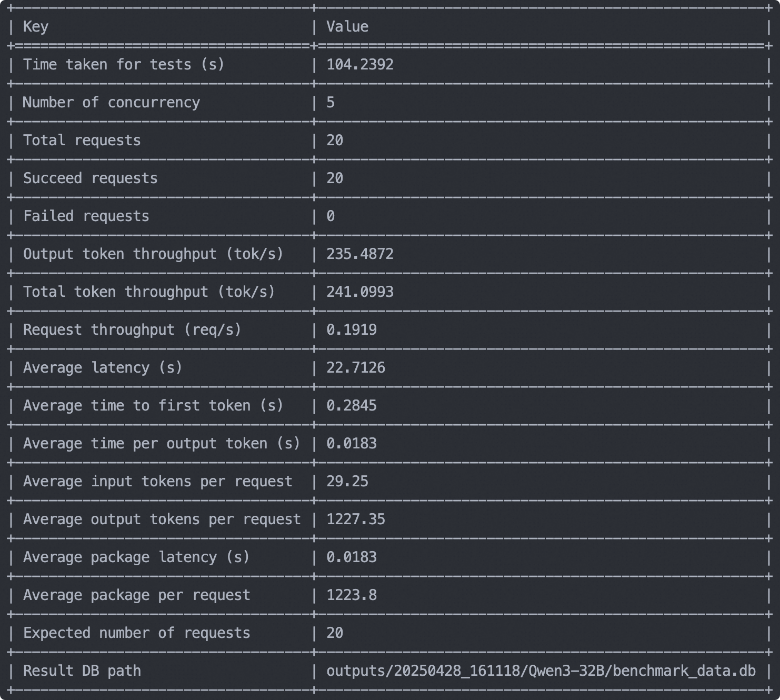Click the output token throughput value 235.4872
Screen dimensions: 780x700
pos(360,254)
